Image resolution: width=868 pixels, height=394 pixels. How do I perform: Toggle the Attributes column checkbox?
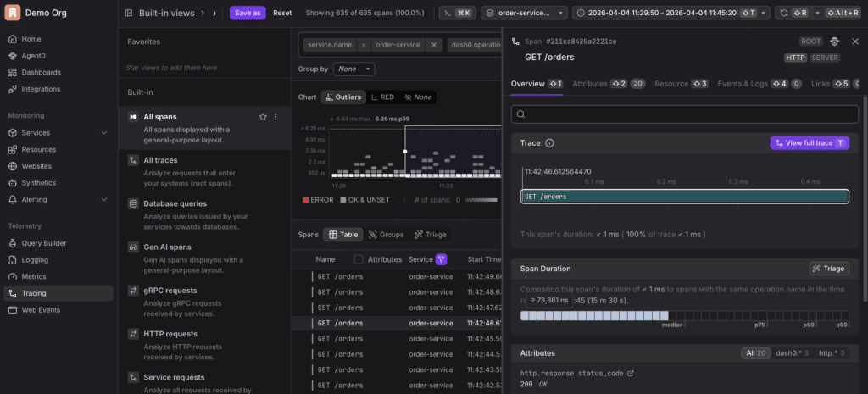click(x=359, y=259)
